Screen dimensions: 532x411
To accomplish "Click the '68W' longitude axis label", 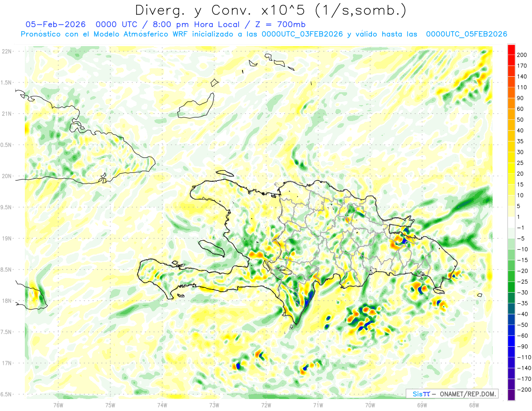I will [473, 405].
